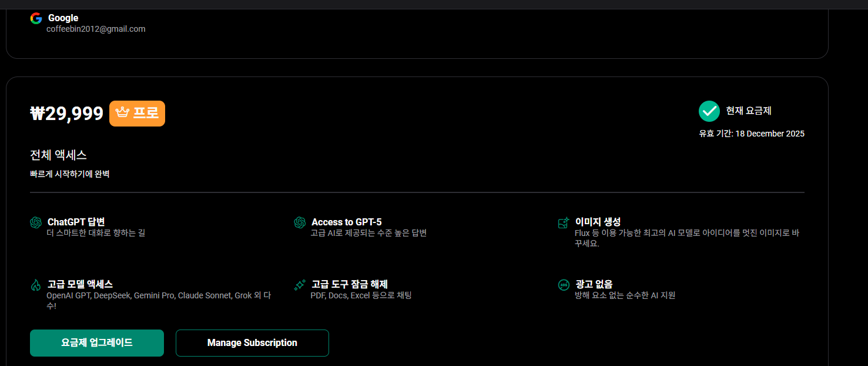Click the 전체 액세스 heading

click(58, 155)
